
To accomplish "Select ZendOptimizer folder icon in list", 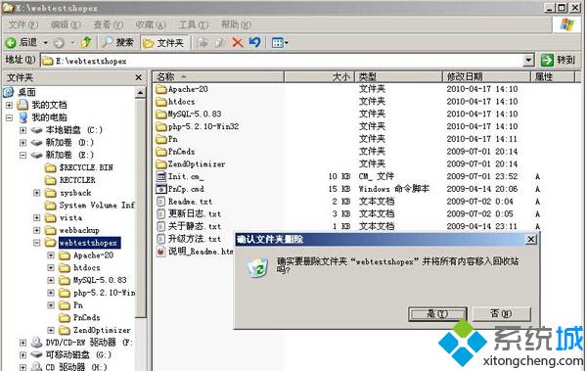I will (x=161, y=163).
